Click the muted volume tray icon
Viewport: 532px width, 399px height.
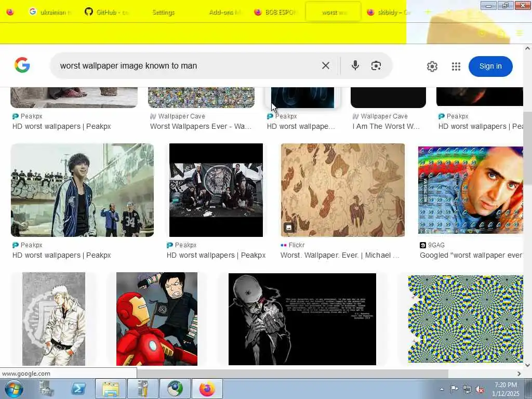pyautogui.click(x=480, y=390)
